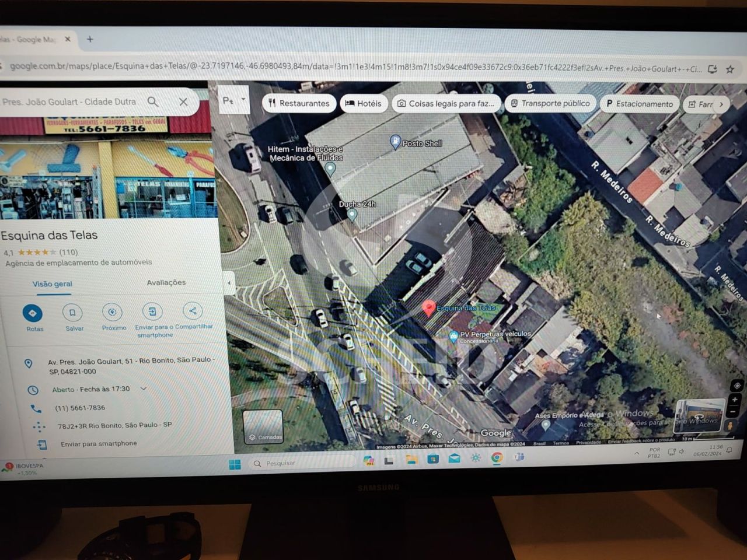The image size is (747, 560).
Task: Collapse the side panel arrow
Action: (x=229, y=283)
